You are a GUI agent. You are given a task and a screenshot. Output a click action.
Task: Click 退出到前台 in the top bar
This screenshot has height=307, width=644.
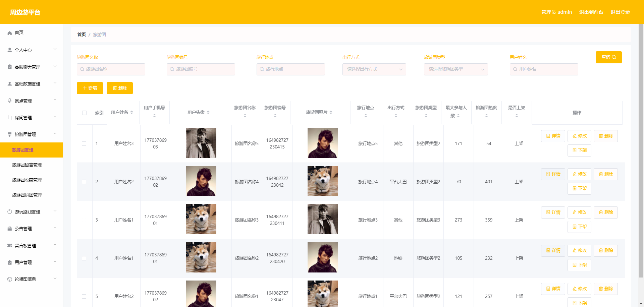coord(591,12)
